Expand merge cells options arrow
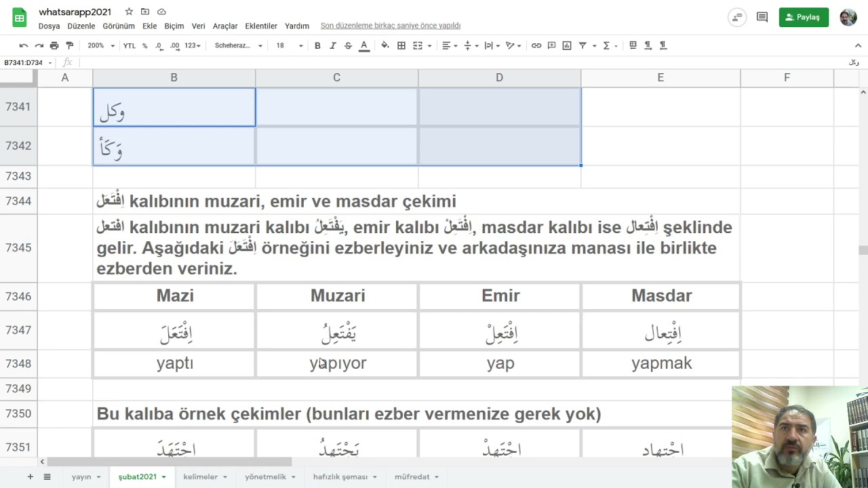This screenshot has width=868, height=488. [x=429, y=45]
